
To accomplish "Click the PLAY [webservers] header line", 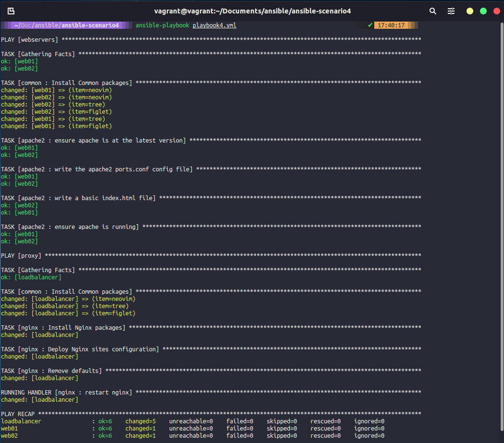I will click(30, 39).
